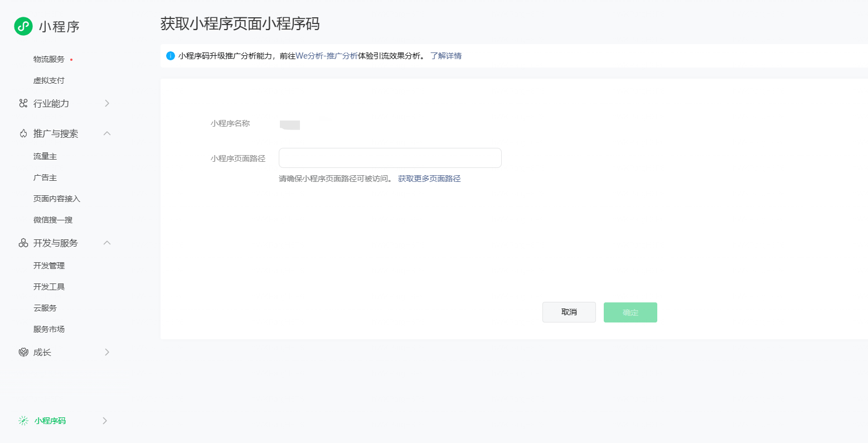The width and height of the screenshot is (868, 443).
Task: Click the 成长 icon in sidebar
Action: tap(23, 352)
